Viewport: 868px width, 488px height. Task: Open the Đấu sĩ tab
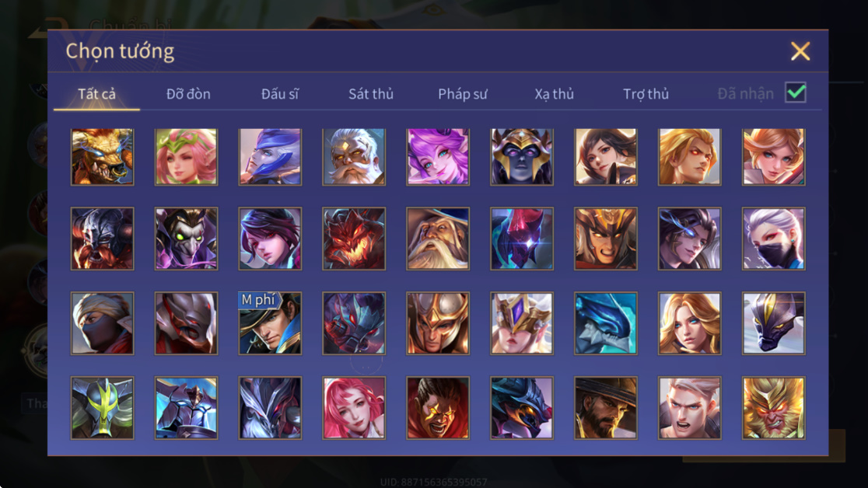(x=279, y=94)
